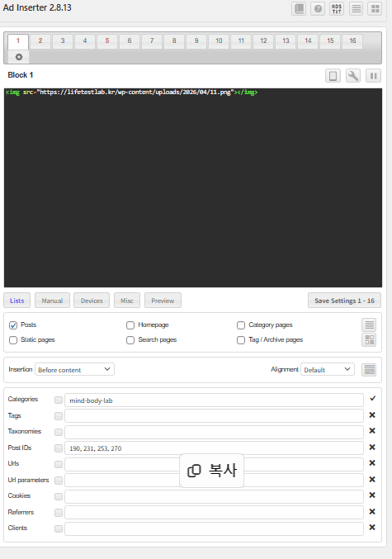
Task: Open the ads.txt editor icon
Action: coord(337,8)
